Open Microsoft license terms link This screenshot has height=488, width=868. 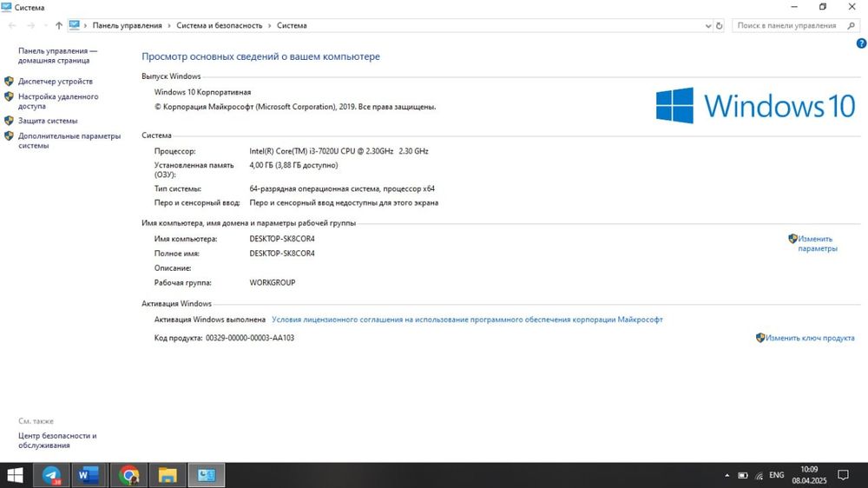click(467, 320)
